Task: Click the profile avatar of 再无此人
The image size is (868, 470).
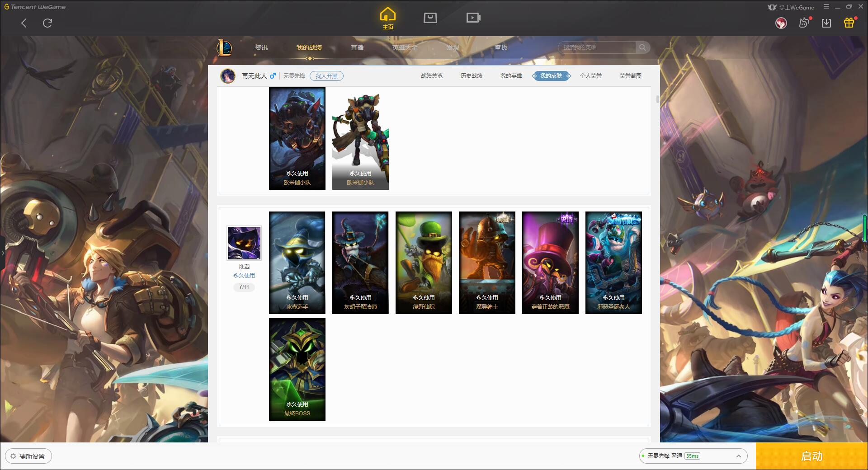Action: coord(228,76)
